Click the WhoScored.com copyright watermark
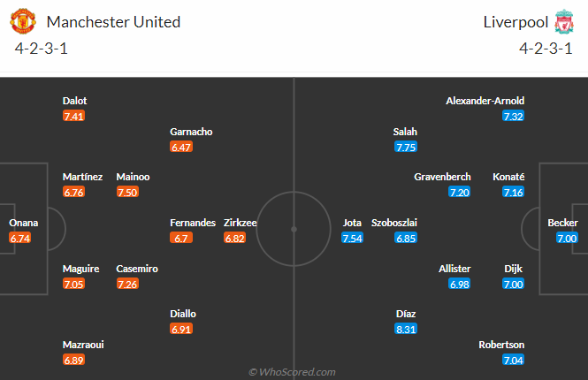The width and height of the screenshot is (588, 380). (x=293, y=372)
